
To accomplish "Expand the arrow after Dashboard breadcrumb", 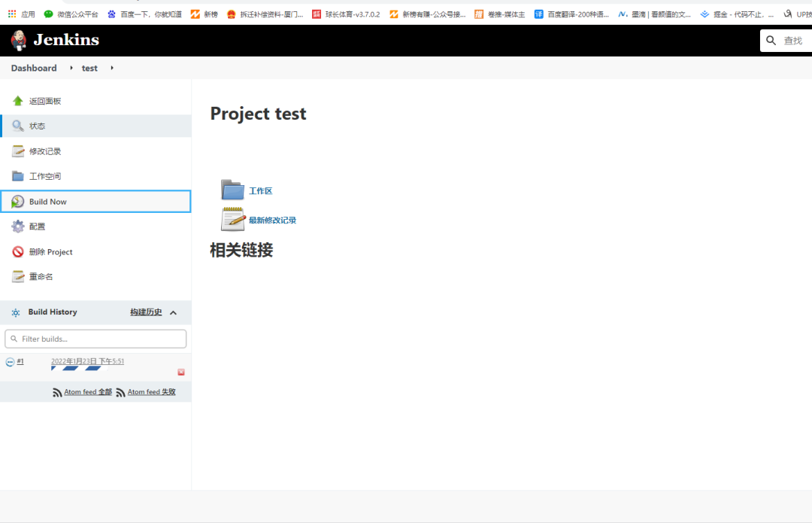I will 71,68.
